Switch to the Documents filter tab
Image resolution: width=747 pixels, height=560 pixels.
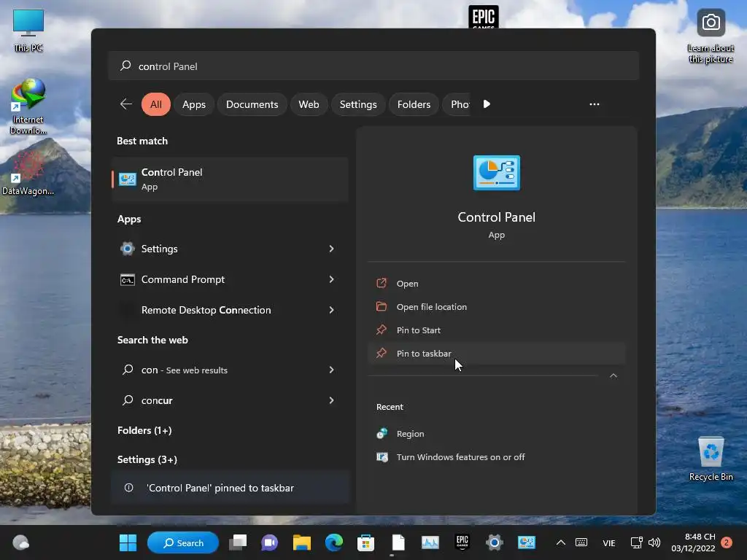pyautogui.click(x=252, y=104)
